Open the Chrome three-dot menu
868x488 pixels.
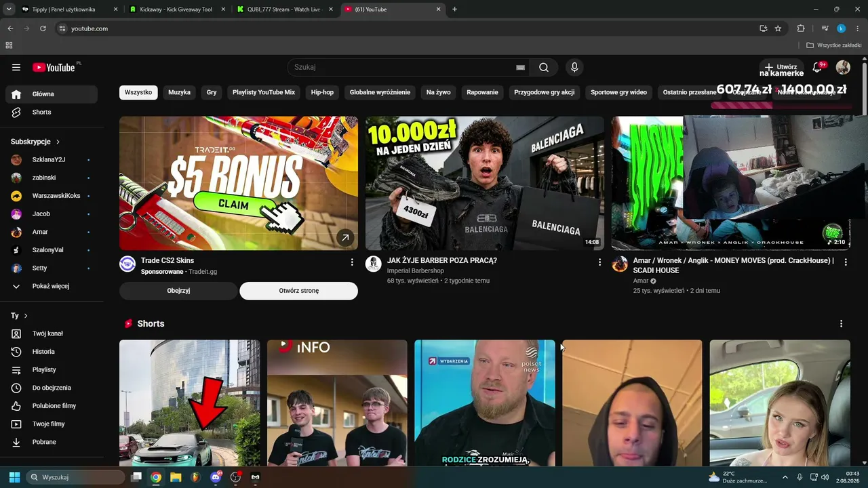pos(857,28)
